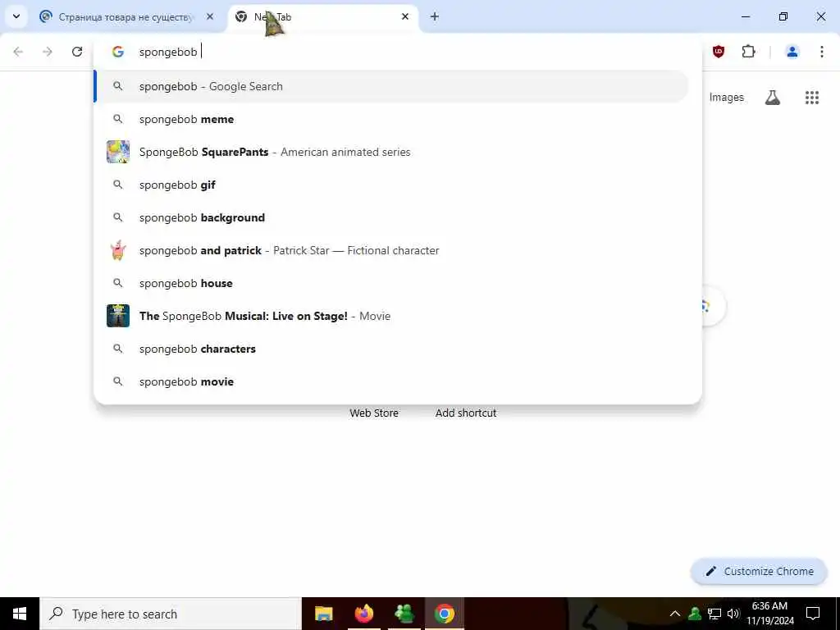This screenshot has width=840, height=630.
Task: Click the Chrome taskbar icon
Action: 444,614
